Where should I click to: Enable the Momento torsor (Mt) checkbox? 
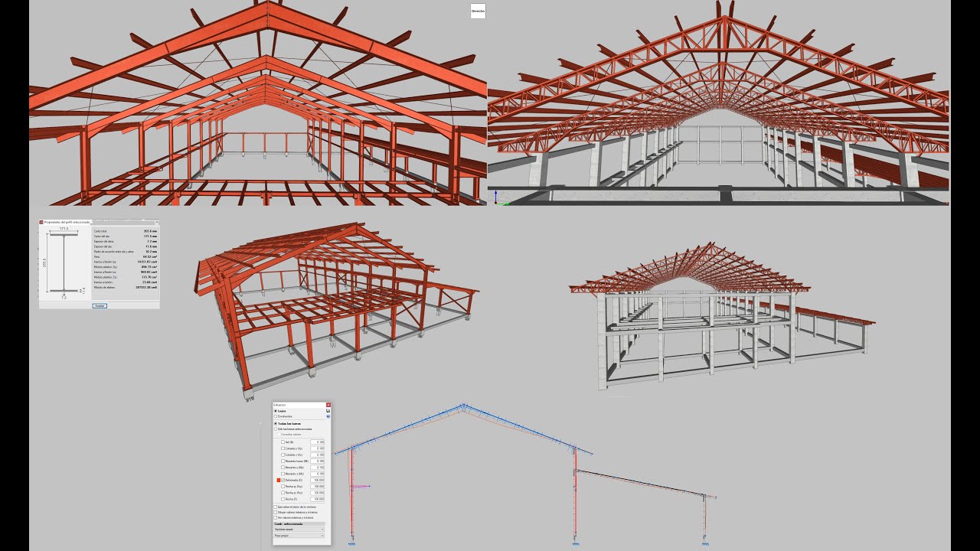pyautogui.click(x=283, y=461)
